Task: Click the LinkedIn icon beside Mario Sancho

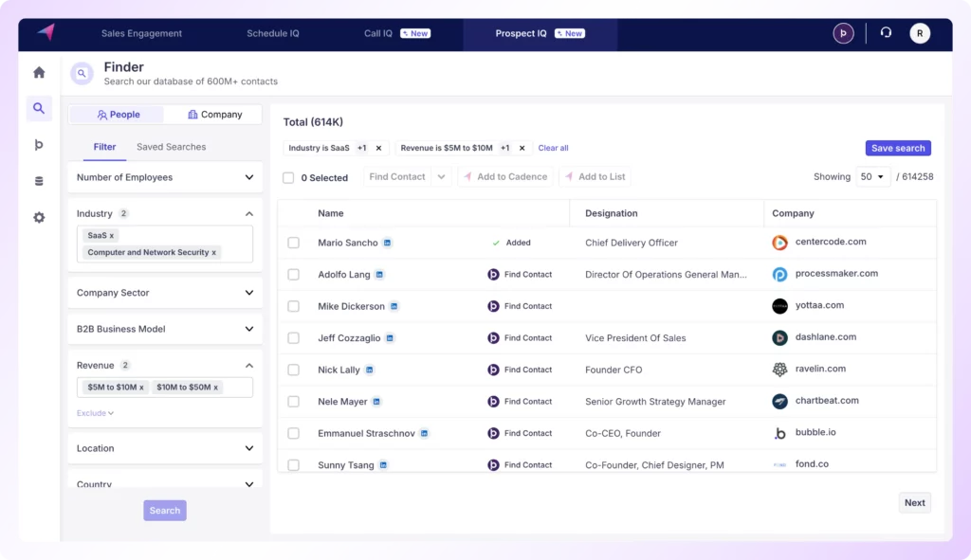Action: click(x=385, y=243)
